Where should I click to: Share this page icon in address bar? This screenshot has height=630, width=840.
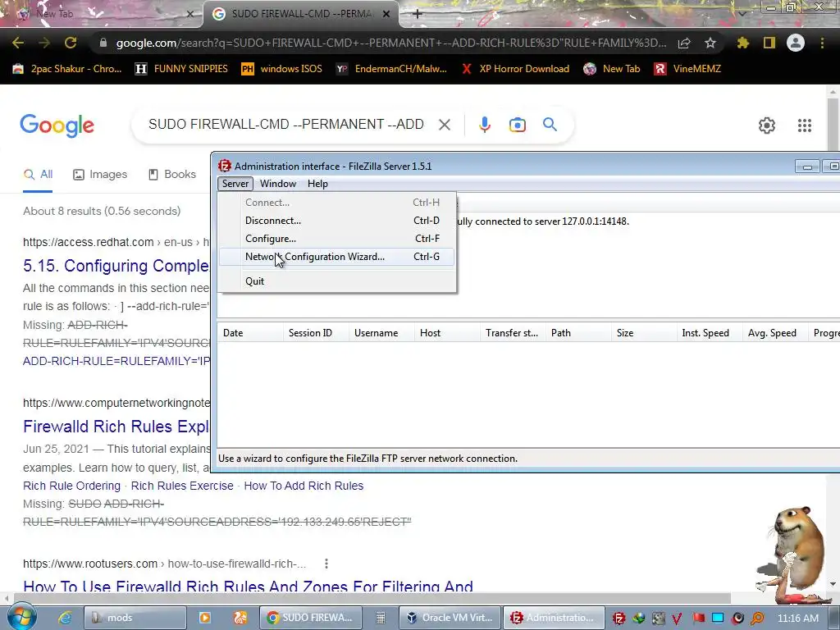tap(684, 43)
